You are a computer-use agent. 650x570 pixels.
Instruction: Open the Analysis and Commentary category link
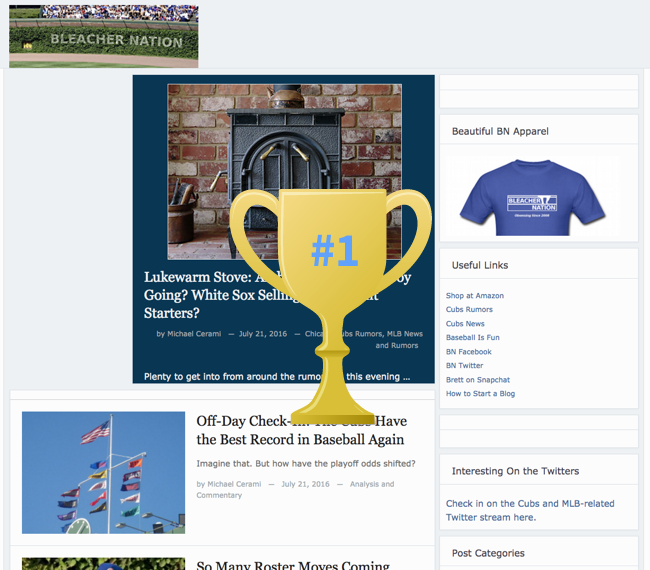[x=295, y=490]
